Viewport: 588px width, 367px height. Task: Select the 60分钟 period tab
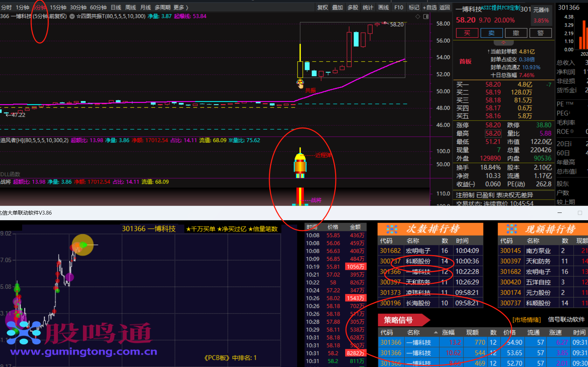click(x=98, y=7)
